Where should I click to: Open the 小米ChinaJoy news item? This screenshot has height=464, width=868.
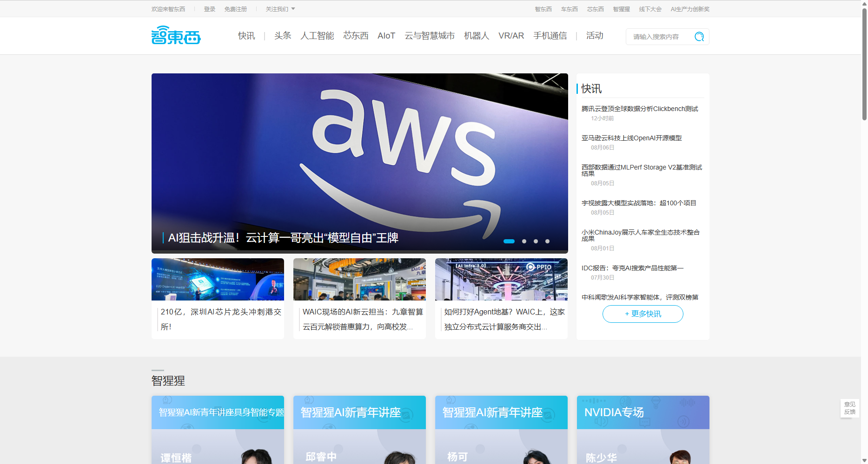pyautogui.click(x=641, y=235)
